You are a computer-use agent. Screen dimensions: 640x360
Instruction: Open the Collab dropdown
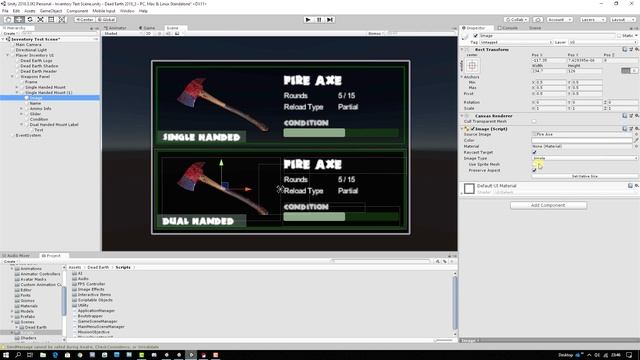point(516,20)
